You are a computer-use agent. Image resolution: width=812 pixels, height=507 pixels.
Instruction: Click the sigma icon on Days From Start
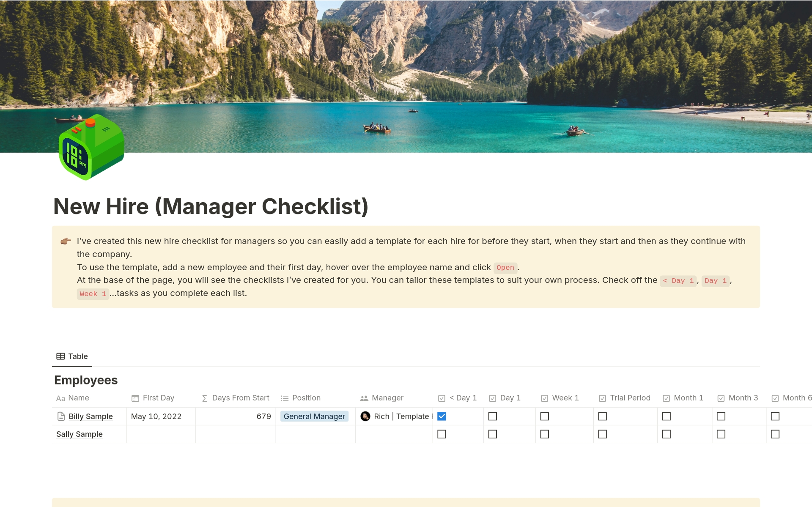(x=204, y=398)
